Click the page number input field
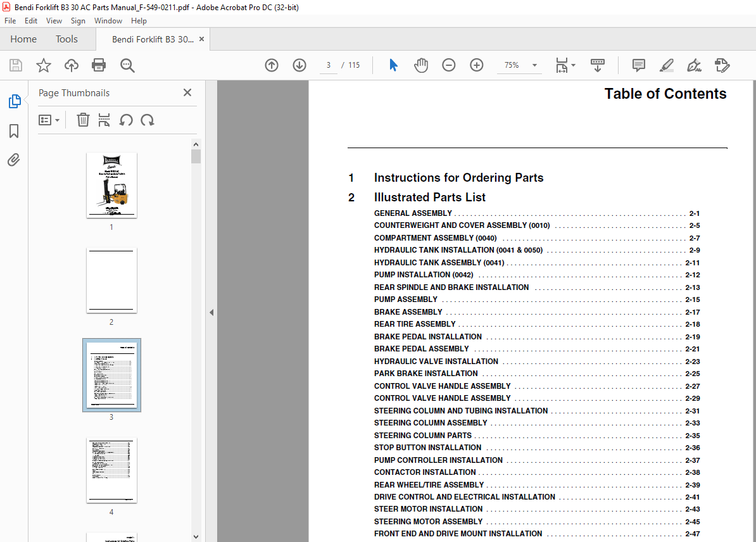The width and height of the screenshot is (756, 542). click(x=329, y=65)
